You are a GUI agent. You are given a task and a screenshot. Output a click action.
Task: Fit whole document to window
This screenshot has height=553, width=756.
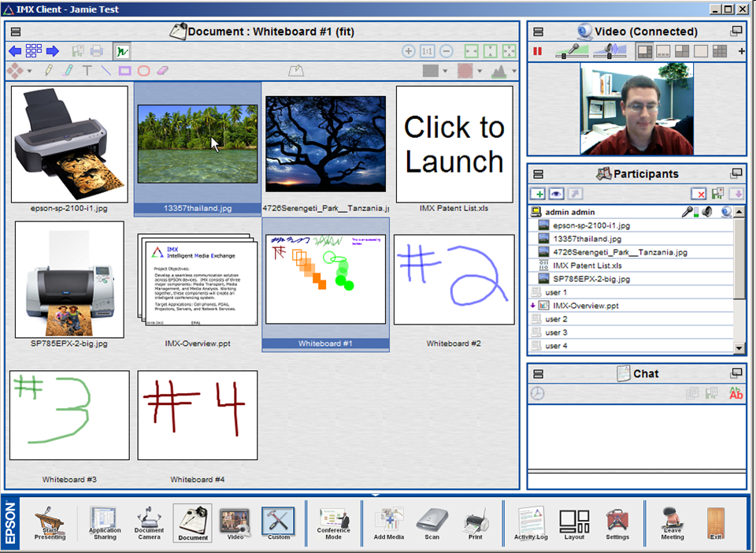click(510, 51)
